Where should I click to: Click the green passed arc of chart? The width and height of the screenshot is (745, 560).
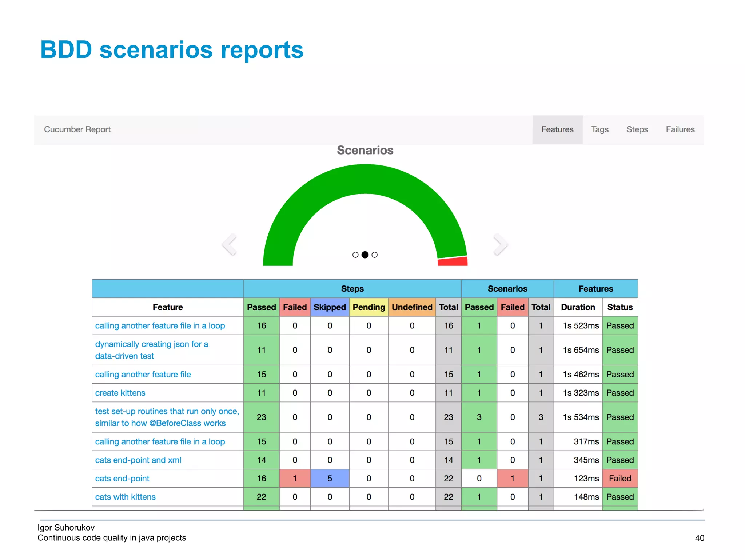[x=365, y=179]
